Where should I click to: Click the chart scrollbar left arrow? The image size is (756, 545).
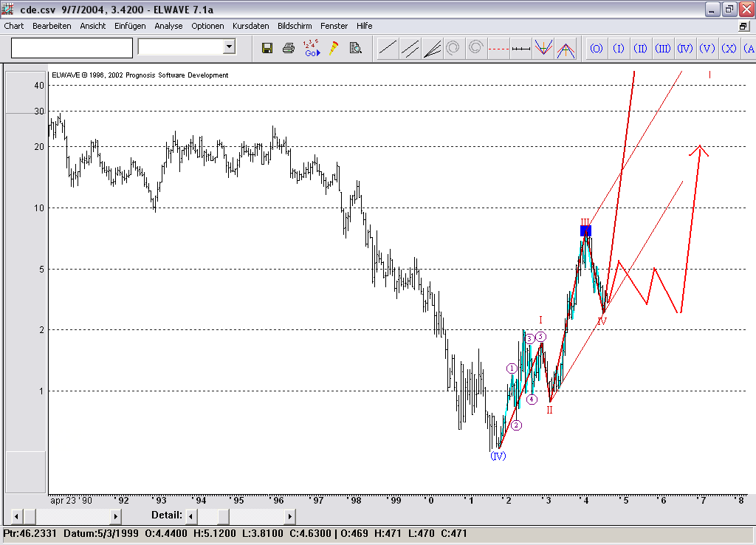16,516
